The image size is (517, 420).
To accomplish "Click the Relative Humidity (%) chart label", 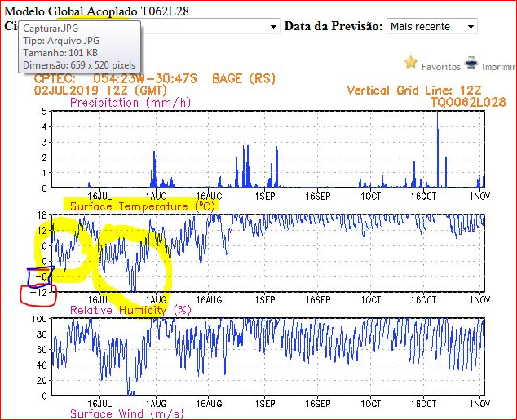I will tap(130, 311).
